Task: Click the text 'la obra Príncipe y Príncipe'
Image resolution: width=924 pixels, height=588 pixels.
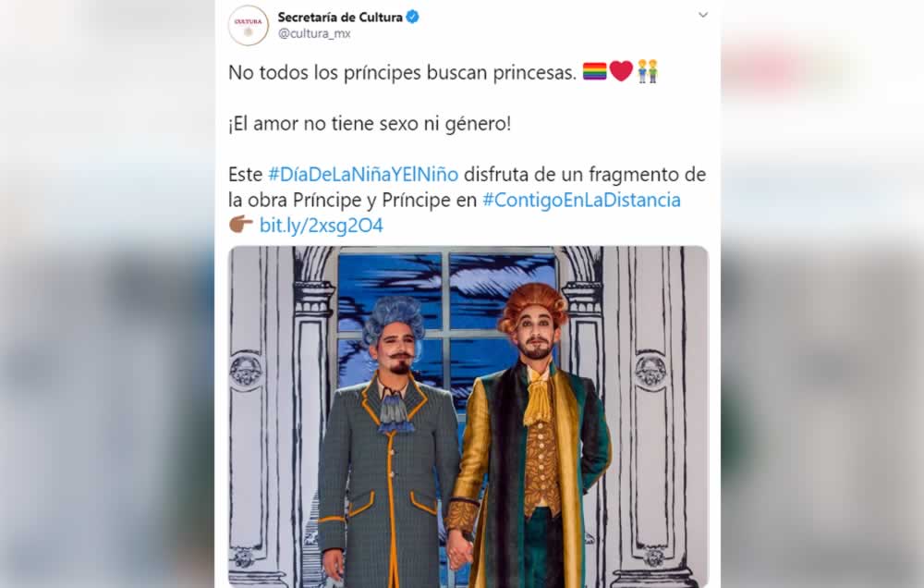Action: (x=339, y=201)
